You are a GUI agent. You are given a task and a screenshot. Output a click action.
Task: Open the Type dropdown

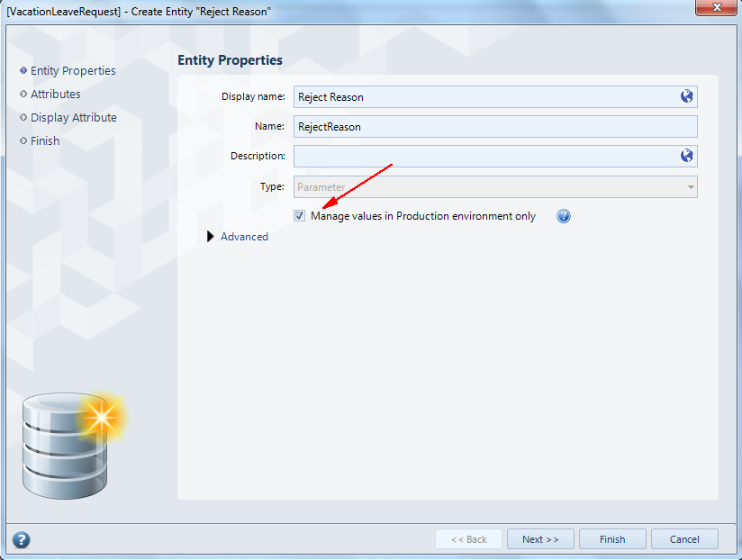click(x=495, y=187)
